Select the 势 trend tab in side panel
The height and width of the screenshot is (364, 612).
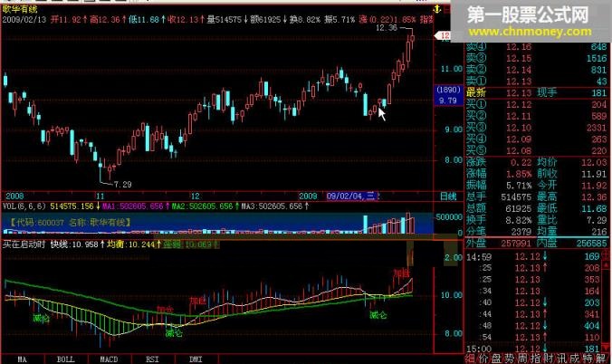point(510,359)
